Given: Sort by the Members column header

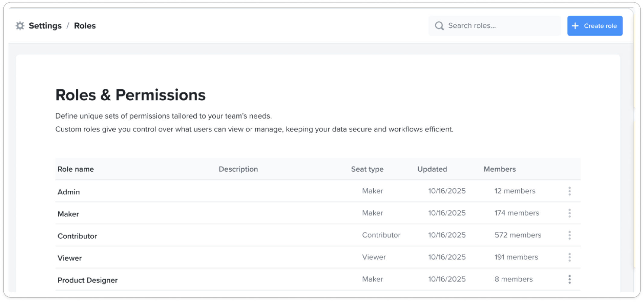Looking at the screenshot, I should point(499,169).
